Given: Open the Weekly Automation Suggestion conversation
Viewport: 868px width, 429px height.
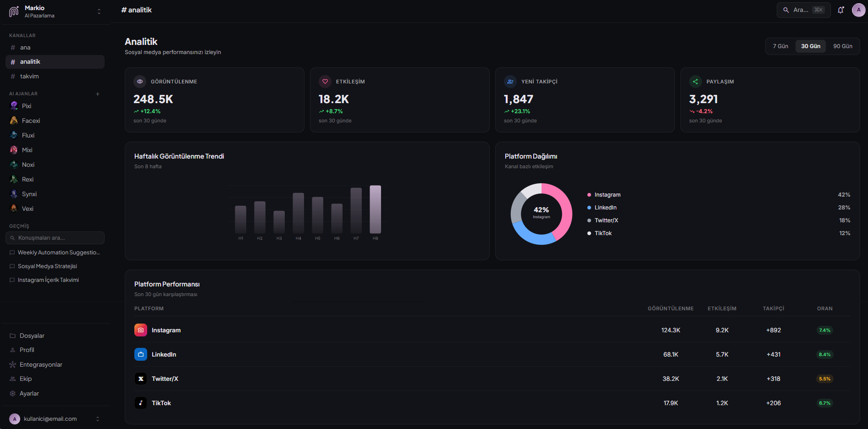Looking at the screenshot, I should click(x=58, y=252).
